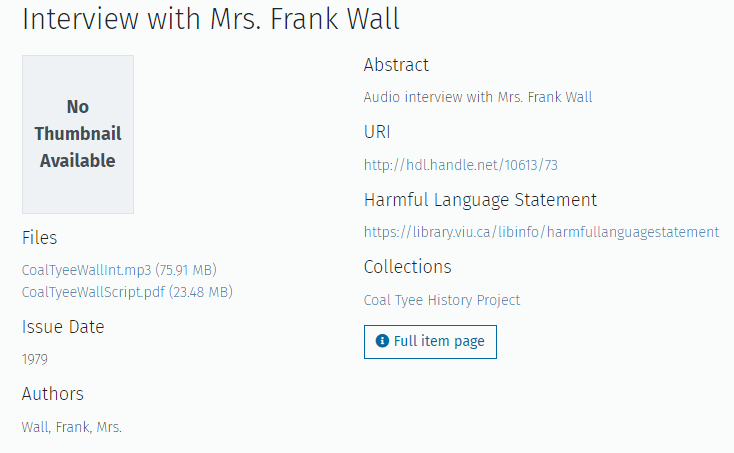Viewport: 734px width, 453px height.
Task: Click the Abstract heading
Action: coord(396,65)
